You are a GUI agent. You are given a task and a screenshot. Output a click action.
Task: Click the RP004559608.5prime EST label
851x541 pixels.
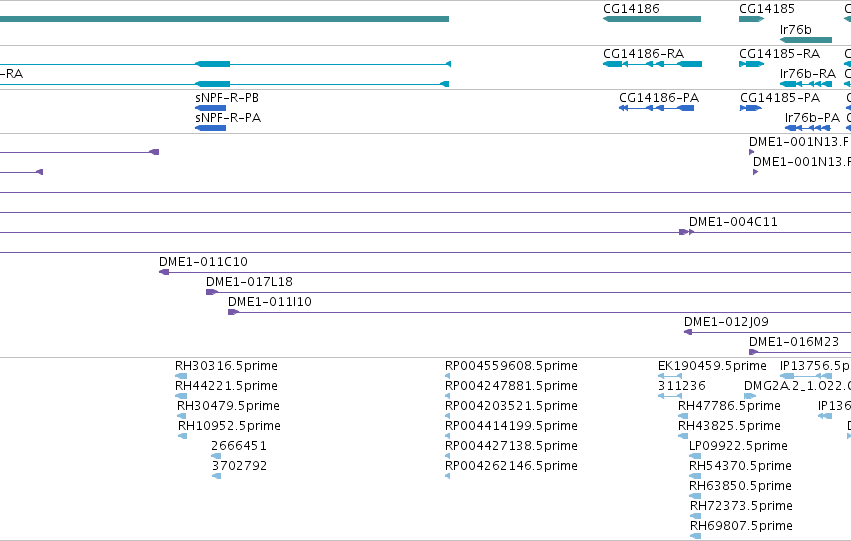pyautogui.click(x=511, y=366)
